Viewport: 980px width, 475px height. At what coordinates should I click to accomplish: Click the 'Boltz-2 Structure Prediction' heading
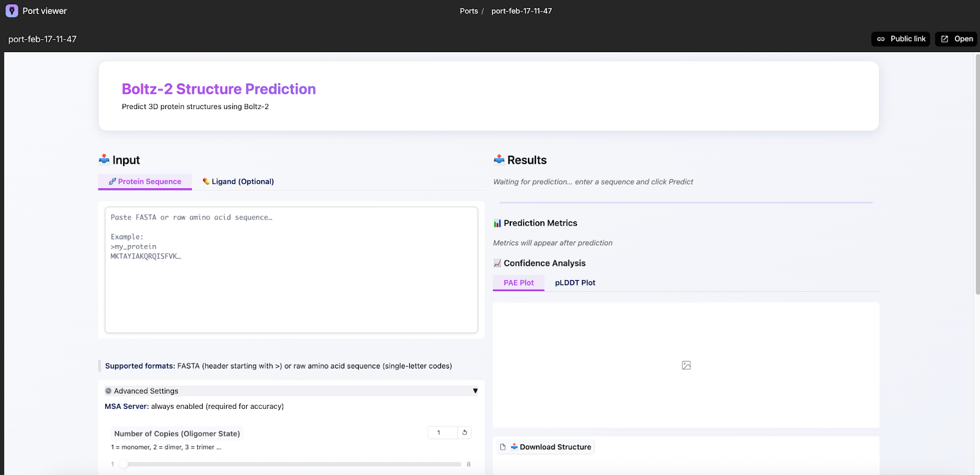pos(219,89)
